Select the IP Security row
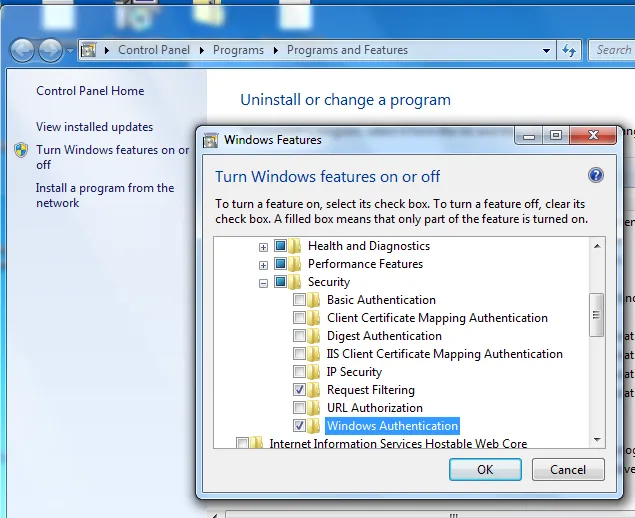 pyautogui.click(x=354, y=372)
